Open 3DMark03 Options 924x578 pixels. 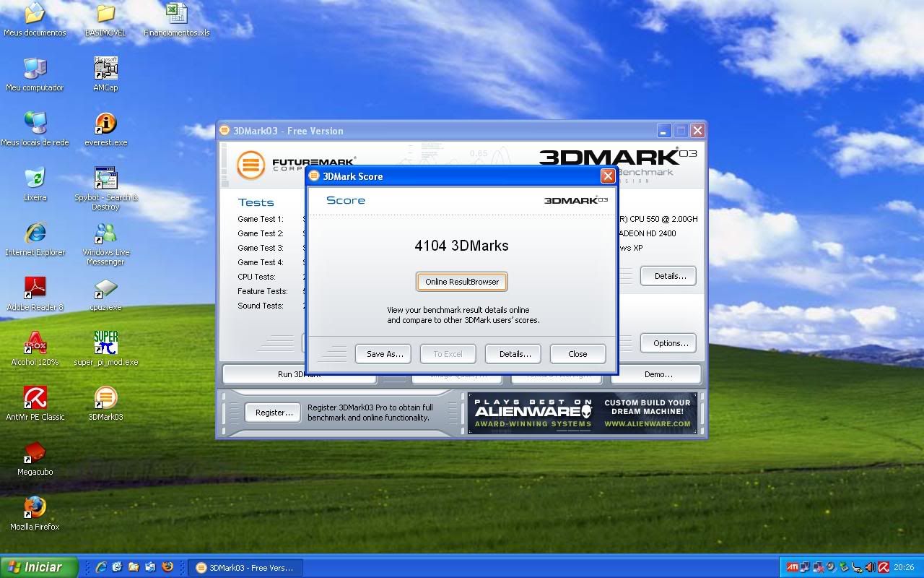[667, 342]
